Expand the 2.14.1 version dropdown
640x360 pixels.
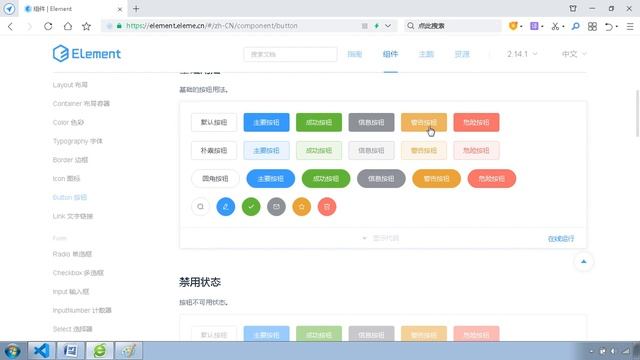click(522, 54)
